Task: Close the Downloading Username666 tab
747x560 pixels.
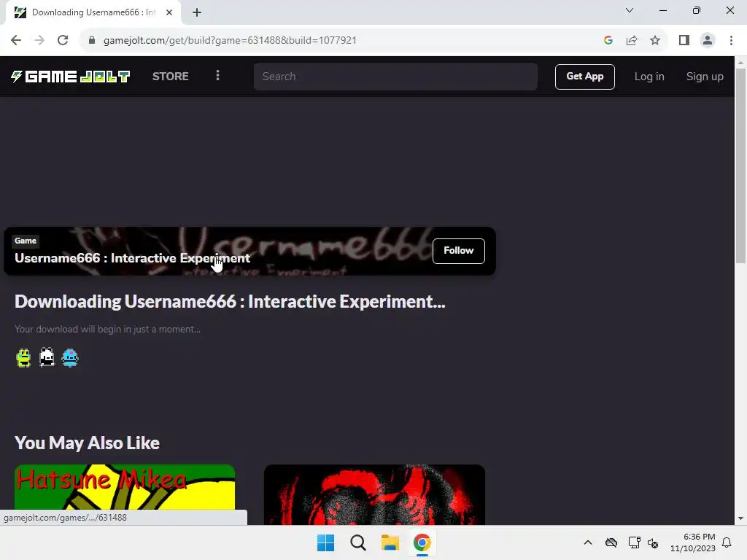Action: (169, 12)
